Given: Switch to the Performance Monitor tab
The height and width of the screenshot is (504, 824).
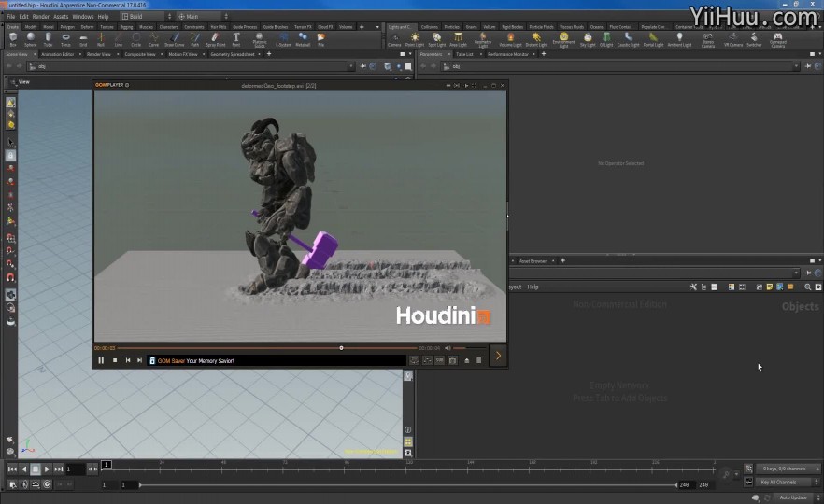Looking at the screenshot, I should [507, 54].
